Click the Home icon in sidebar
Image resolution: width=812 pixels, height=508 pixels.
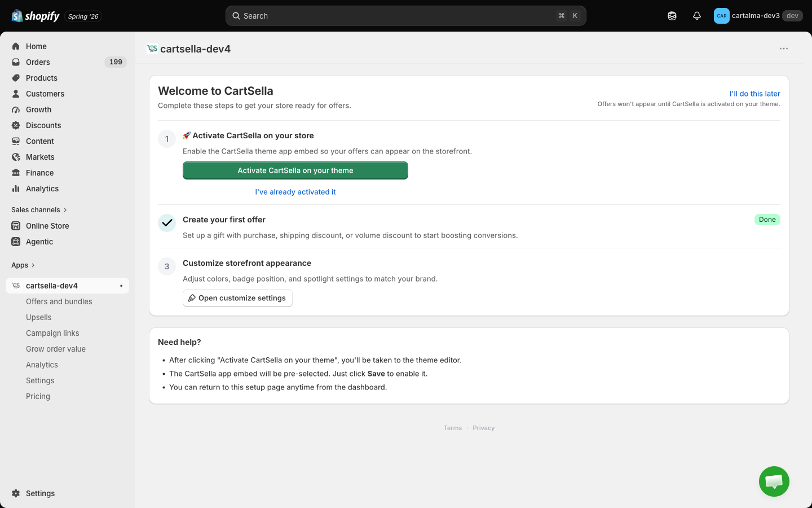[16, 46]
